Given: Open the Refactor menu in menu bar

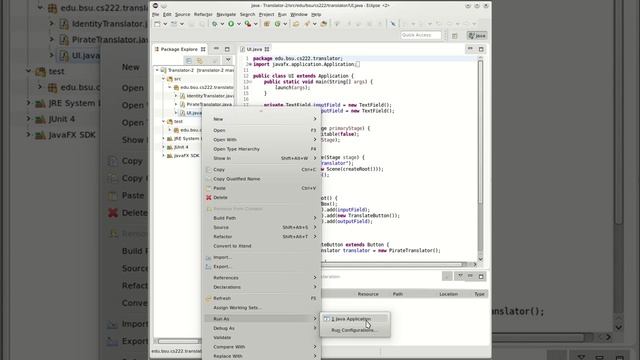Looking at the screenshot, I should (x=203, y=14).
